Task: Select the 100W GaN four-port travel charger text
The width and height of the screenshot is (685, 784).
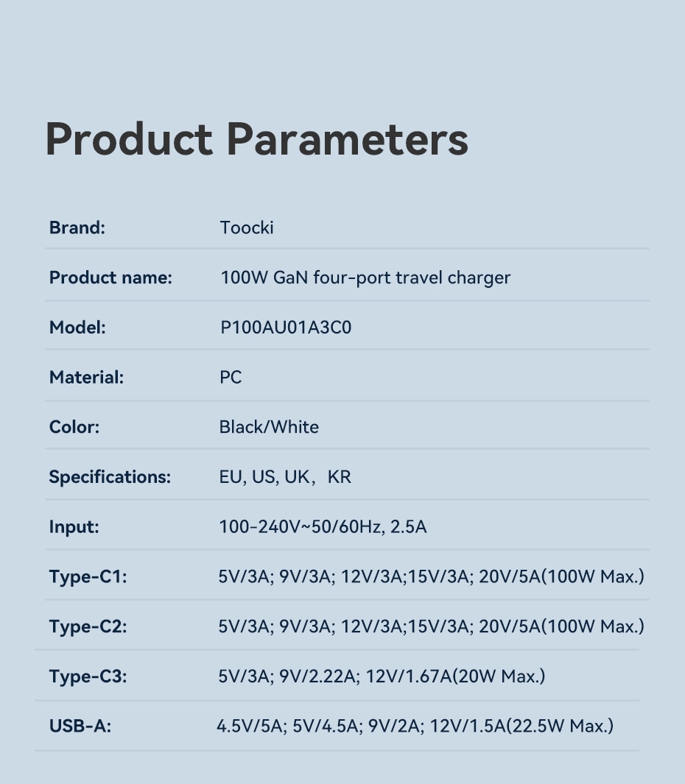Action: [x=365, y=278]
